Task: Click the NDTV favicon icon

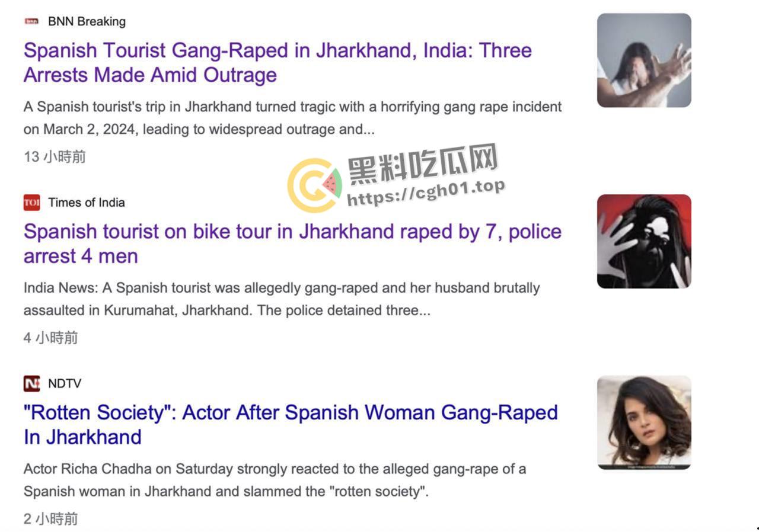Action: [x=31, y=383]
